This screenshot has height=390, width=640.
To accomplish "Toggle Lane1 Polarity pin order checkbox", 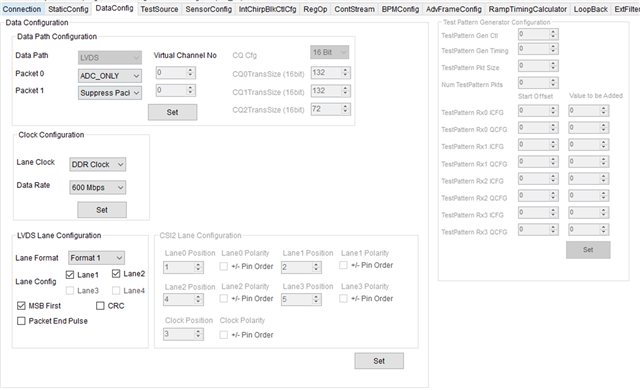I will [x=343, y=265].
